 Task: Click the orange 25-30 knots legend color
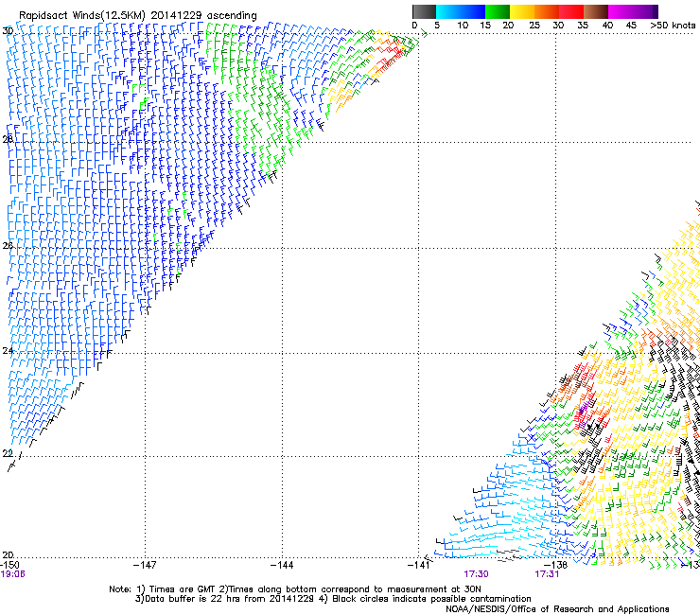pos(547,11)
